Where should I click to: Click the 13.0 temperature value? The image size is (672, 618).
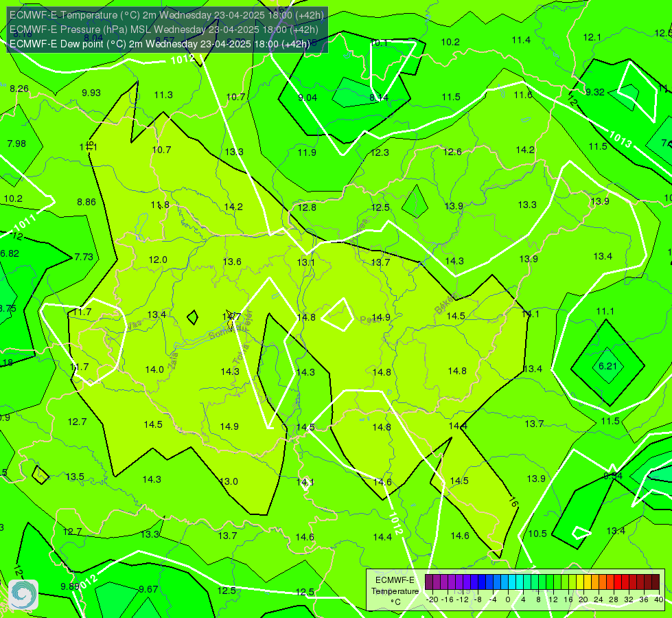(229, 481)
